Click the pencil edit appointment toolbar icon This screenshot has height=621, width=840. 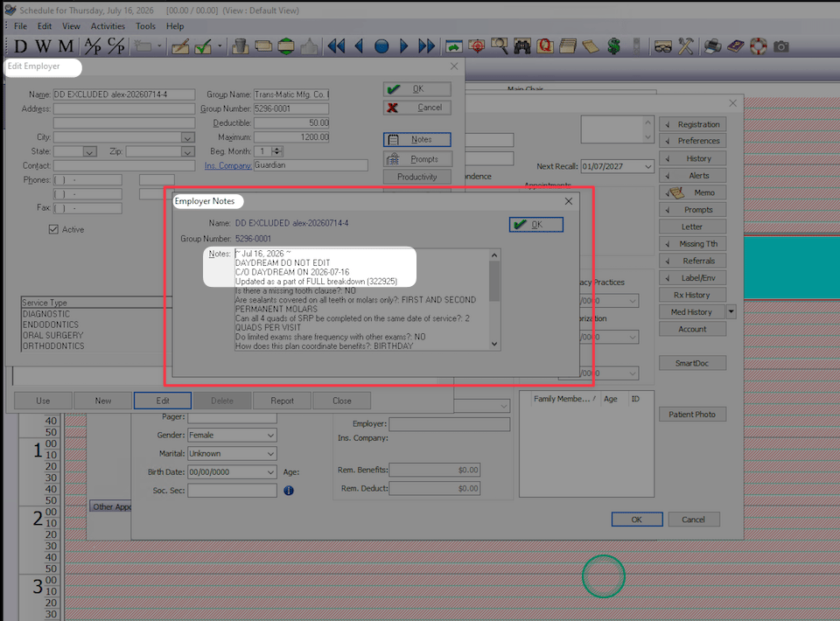(x=180, y=47)
